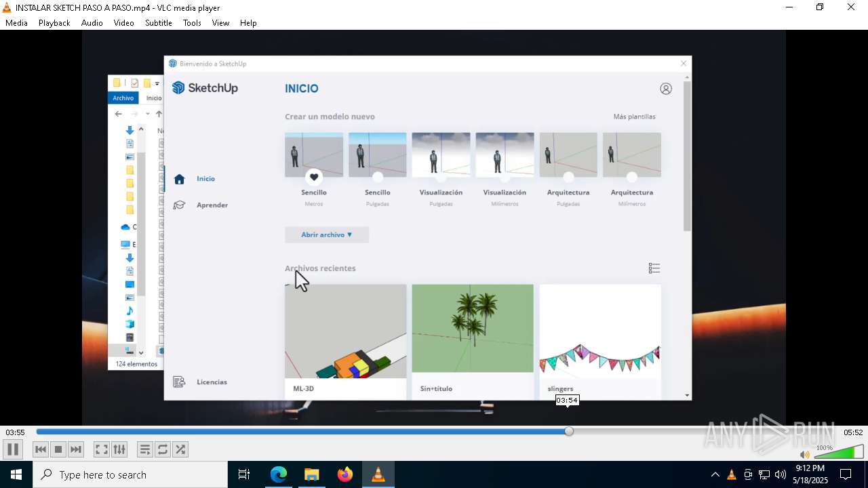Click SketchUp welcome scrollbar thumb
868x488 pixels.
[x=687, y=156]
